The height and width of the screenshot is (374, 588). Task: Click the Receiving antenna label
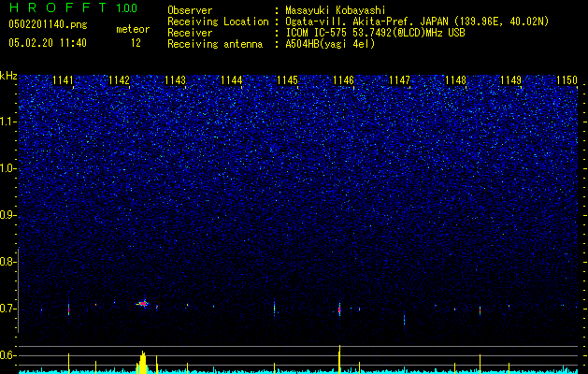[x=215, y=44]
